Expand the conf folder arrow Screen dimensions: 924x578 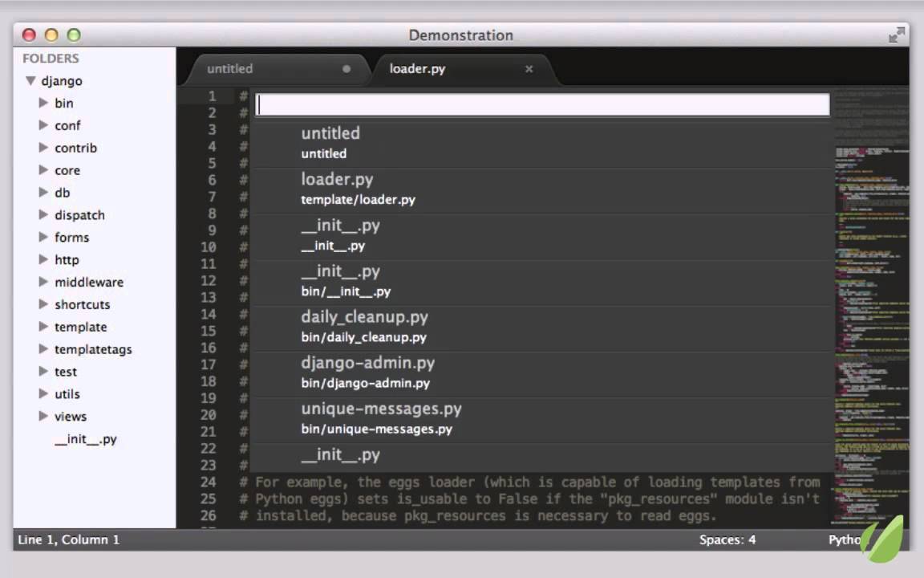(43, 125)
